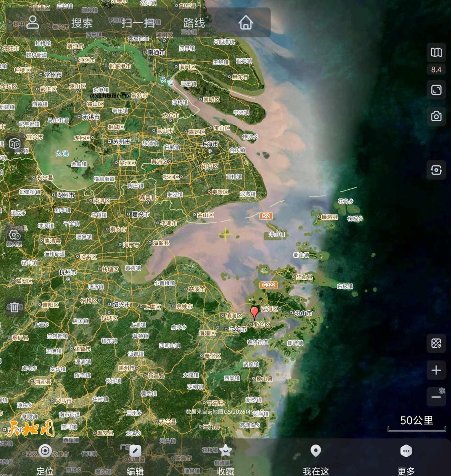The width and height of the screenshot is (451, 476).
Task: Click the trash bin icon
Action: point(14,307)
